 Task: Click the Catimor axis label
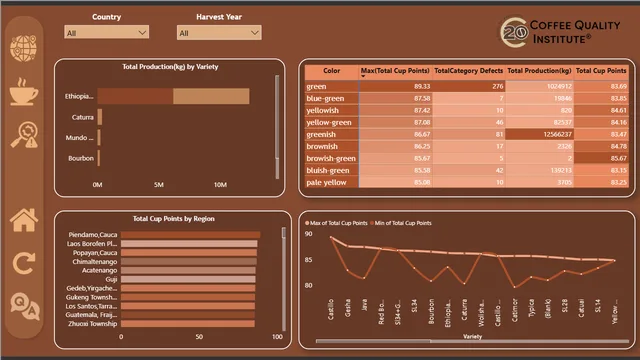515,310
